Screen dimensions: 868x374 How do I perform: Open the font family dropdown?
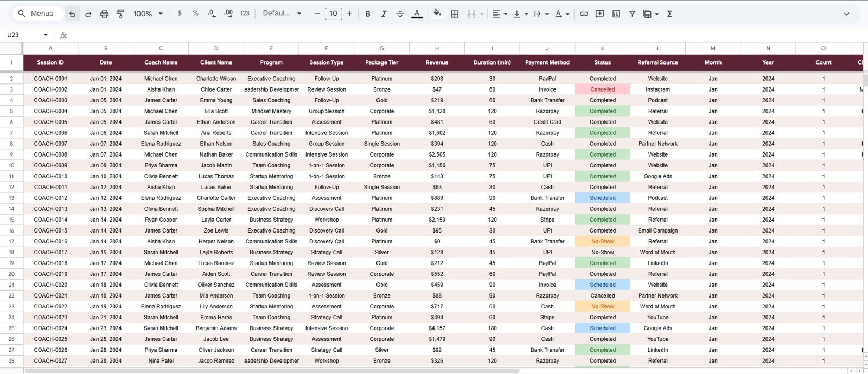coord(282,14)
